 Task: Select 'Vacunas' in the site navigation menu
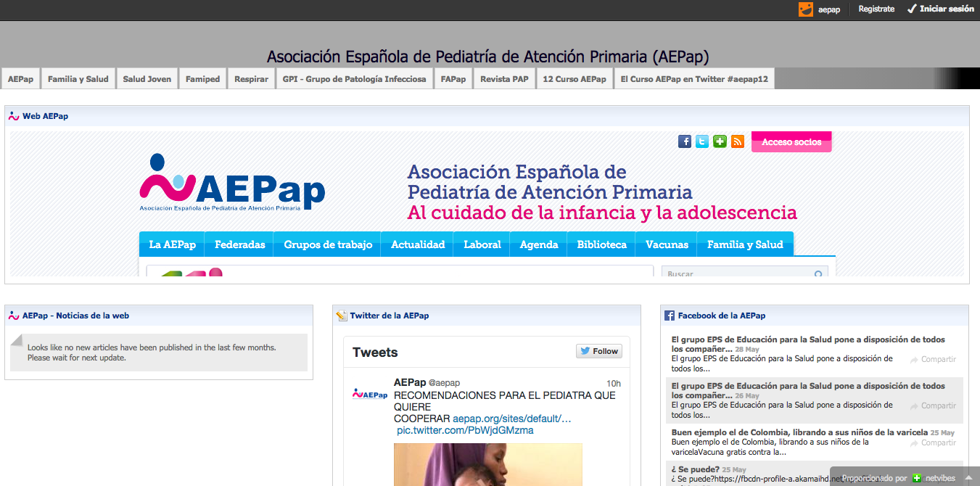(x=665, y=244)
